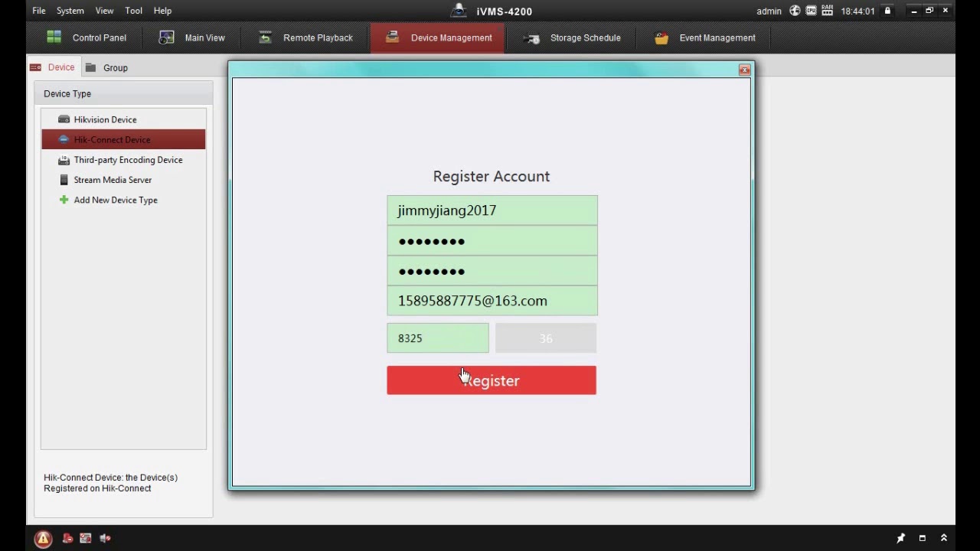
Task: Open the alarm warning icon in status bar
Action: (43, 539)
